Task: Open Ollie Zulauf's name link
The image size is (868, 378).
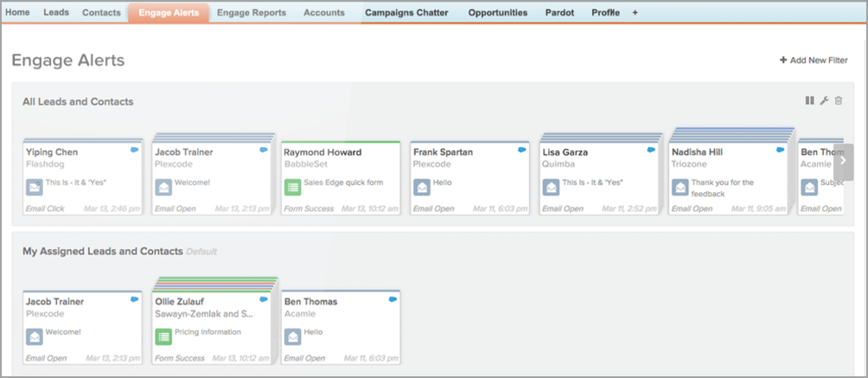Action: 179,302
